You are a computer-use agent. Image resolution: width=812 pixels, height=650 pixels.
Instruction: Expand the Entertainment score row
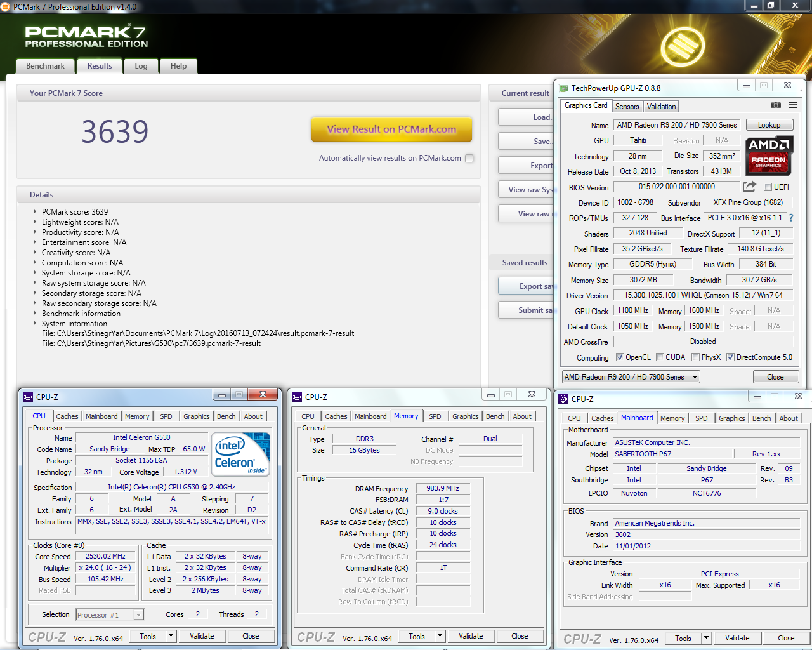pos(35,242)
